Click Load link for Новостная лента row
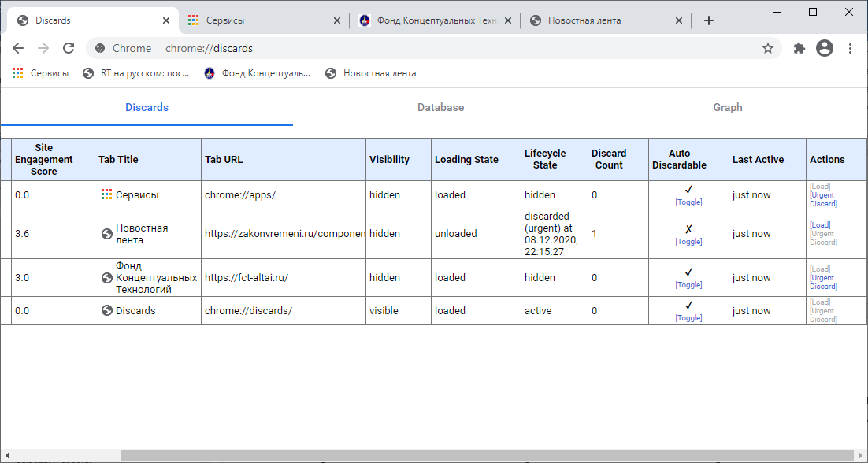 pos(820,225)
